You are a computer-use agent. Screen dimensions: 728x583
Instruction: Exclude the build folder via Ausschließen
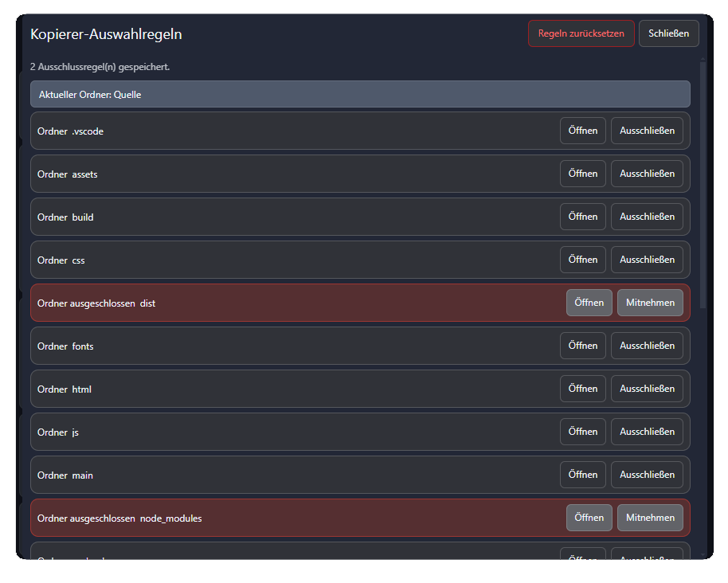[647, 217]
